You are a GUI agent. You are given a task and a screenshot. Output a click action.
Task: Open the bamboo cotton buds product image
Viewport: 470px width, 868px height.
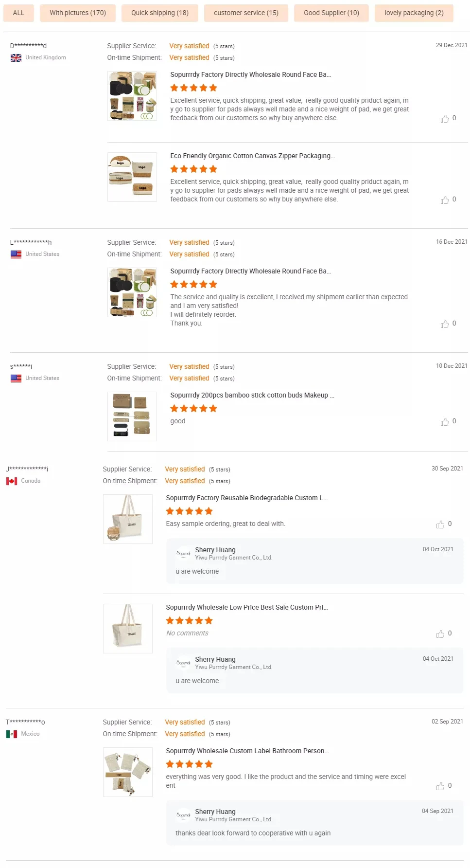pyautogui.click(x=132, y=416)
